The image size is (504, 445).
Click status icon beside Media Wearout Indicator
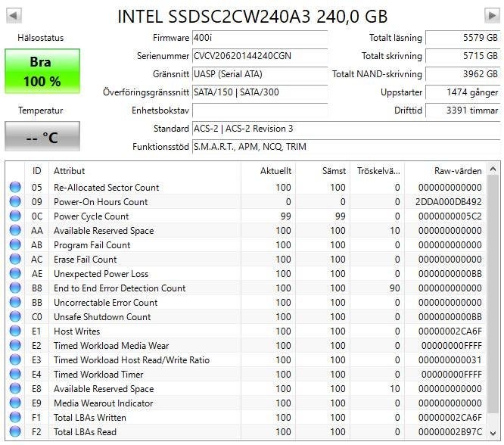tap(15, 403)
